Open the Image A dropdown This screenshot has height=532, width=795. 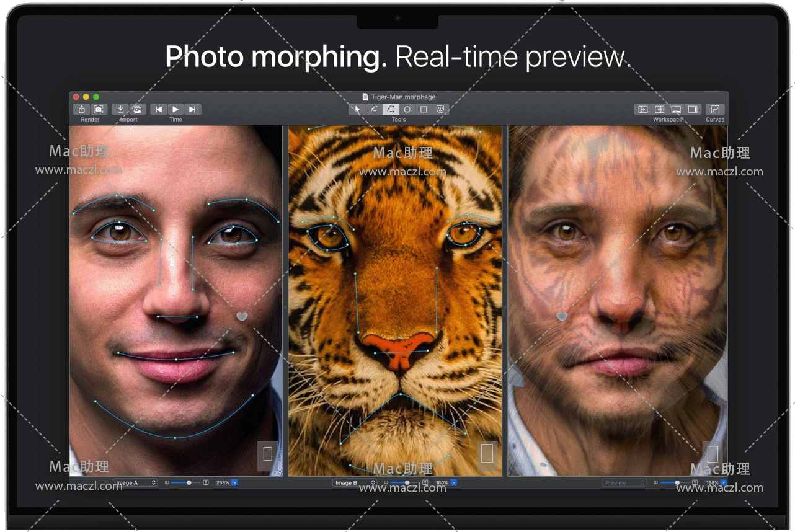click(135, 482)
